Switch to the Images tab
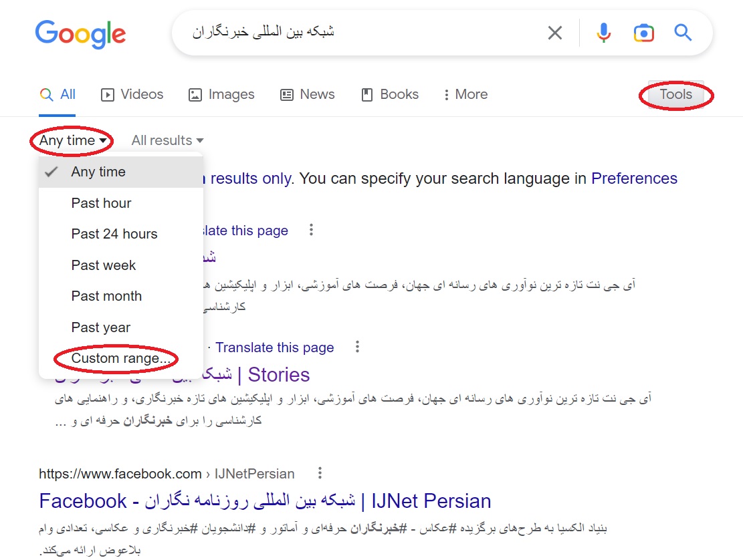 (x=222, y=94)
